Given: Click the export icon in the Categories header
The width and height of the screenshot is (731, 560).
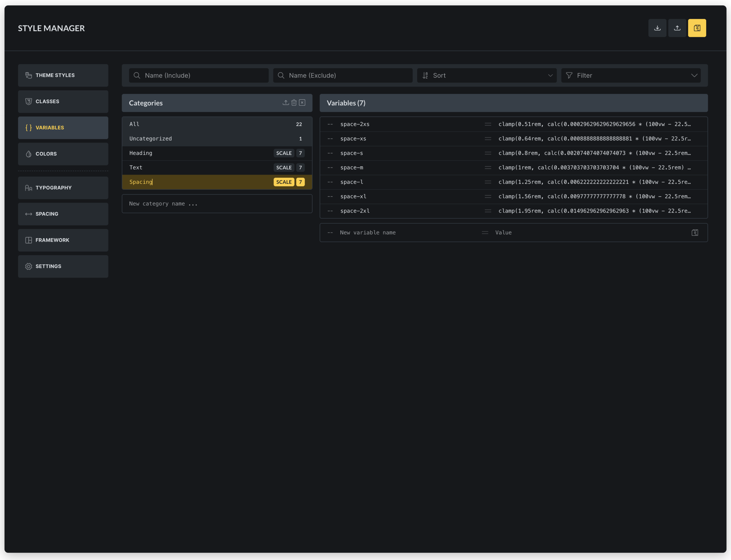Looking at the screenshot, I should [286, 103].
